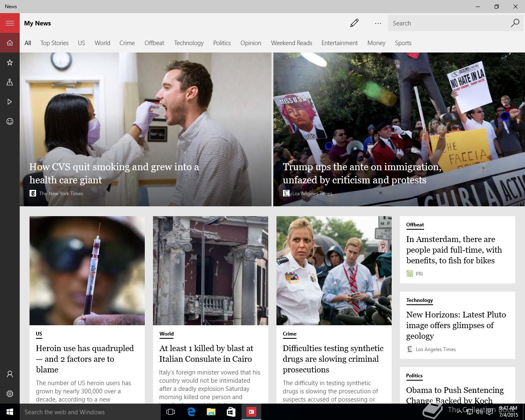Open Windows Store from taskbar
Screen dimensions: 525x420
(231, 412)
